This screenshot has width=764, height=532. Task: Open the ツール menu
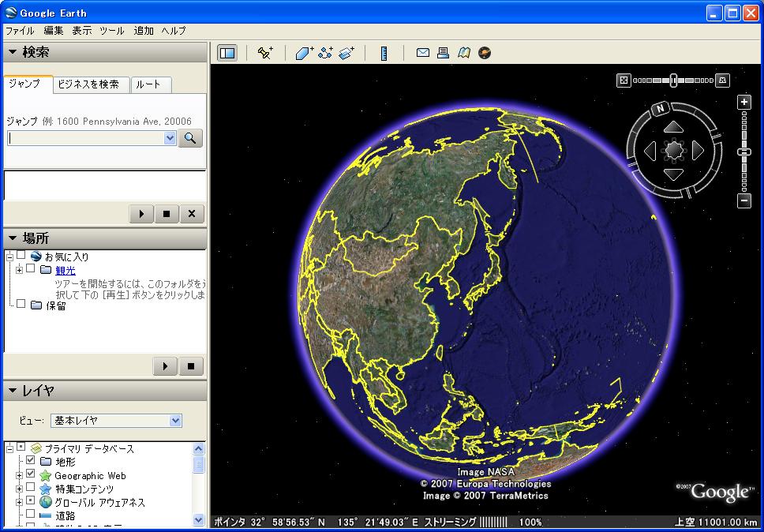click(111, 31)
